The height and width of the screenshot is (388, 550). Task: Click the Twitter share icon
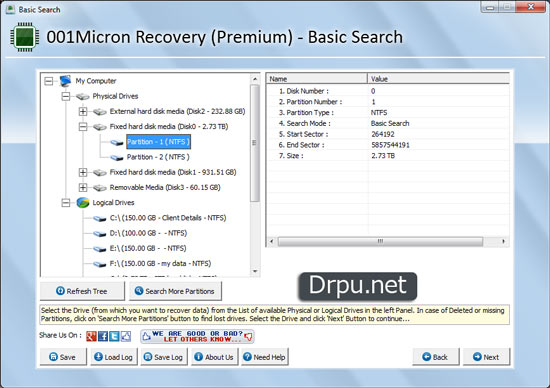click(x=114, y=336)
